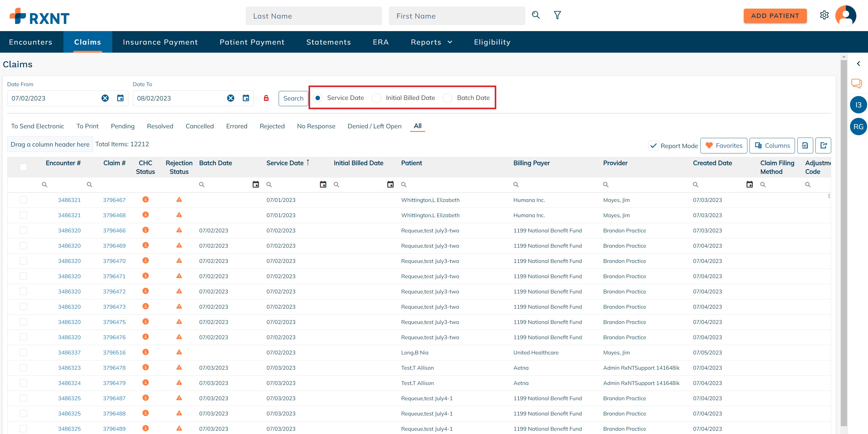This screenshot has height=434, width=868.
Task: Click rejection warning icon for claim 3796516
Action: pos(179,352)
